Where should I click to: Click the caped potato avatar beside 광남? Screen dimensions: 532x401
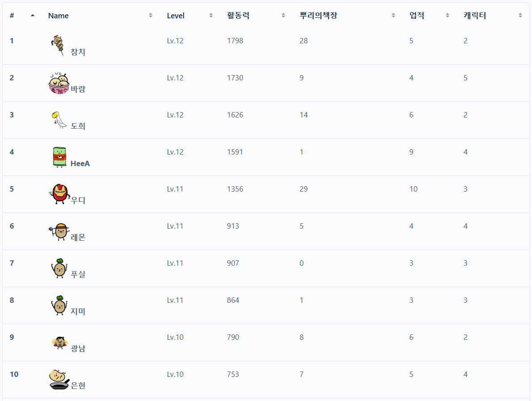pos(59,343)
